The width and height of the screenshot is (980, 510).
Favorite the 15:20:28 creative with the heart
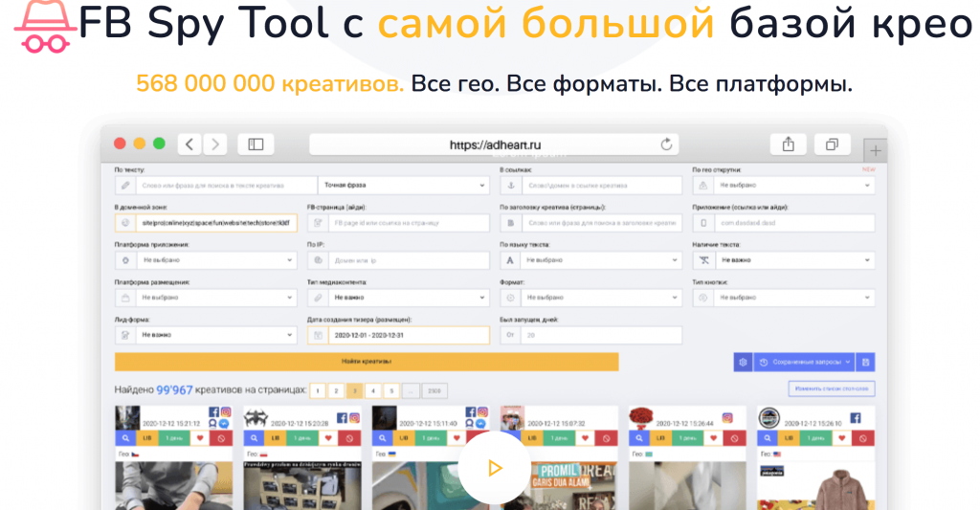click(329, 438)
